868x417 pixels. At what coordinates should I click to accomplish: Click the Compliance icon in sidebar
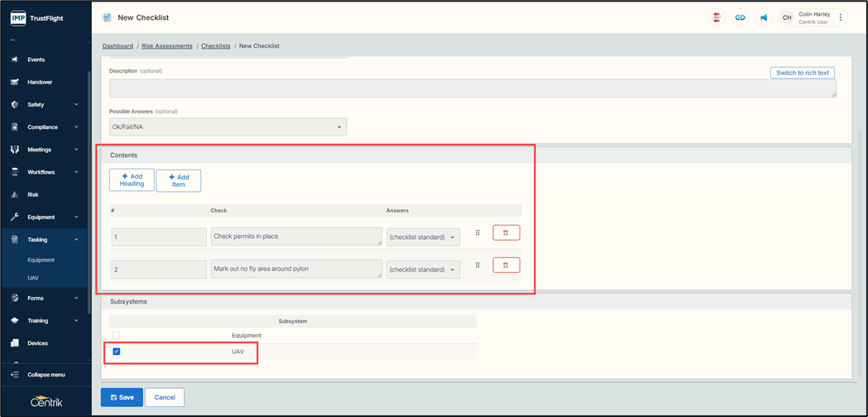[x=15, y=127]
